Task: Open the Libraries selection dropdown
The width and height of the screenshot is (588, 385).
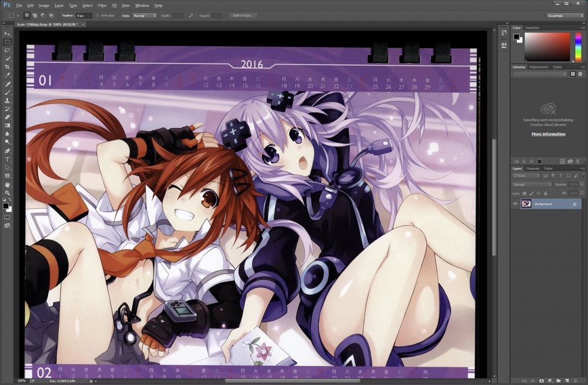Action: [x=540, y=74]
